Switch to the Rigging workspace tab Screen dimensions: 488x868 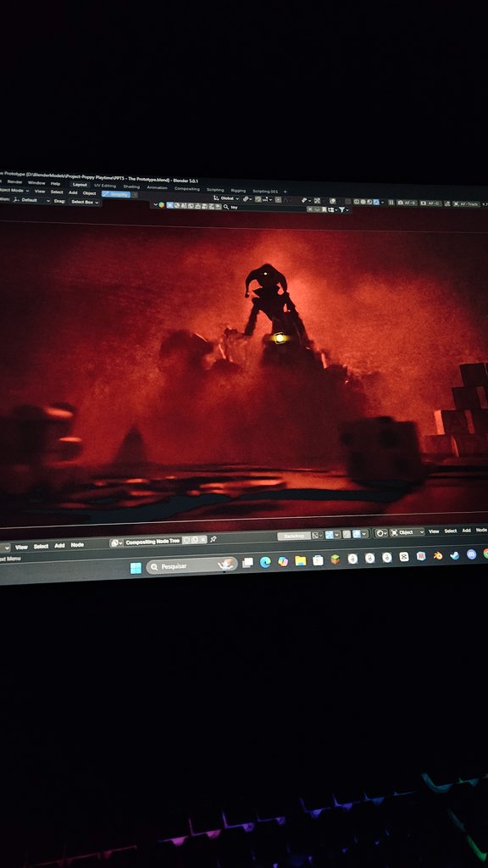coord(238,191)
